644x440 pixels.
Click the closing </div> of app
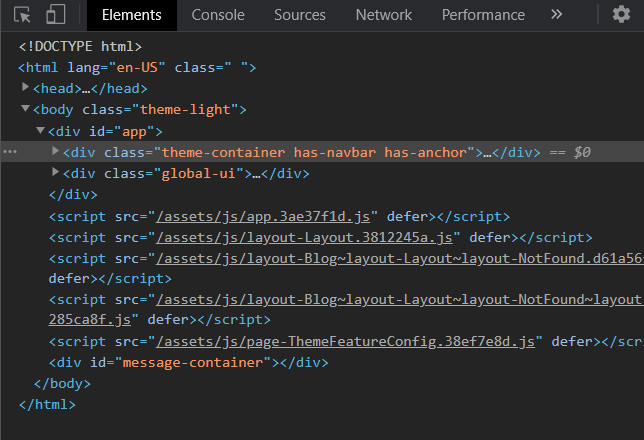(x=73, y=194)
